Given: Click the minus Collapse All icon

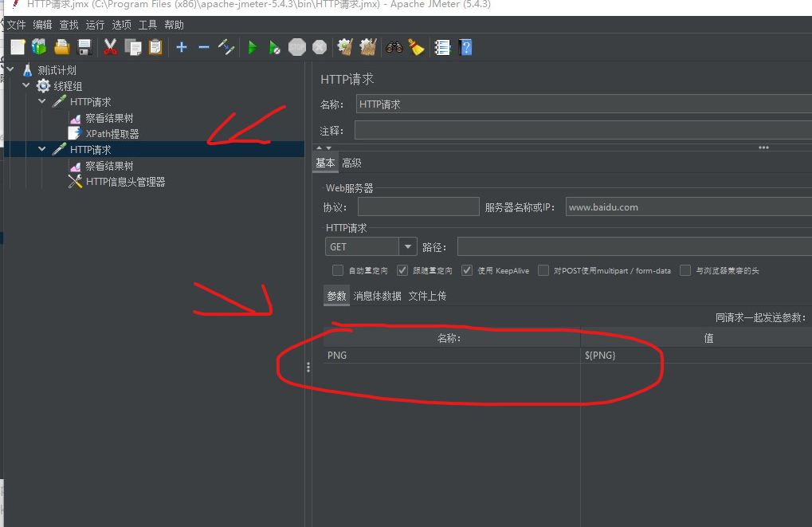Looking at the screenshot, I should pos(203,47).
